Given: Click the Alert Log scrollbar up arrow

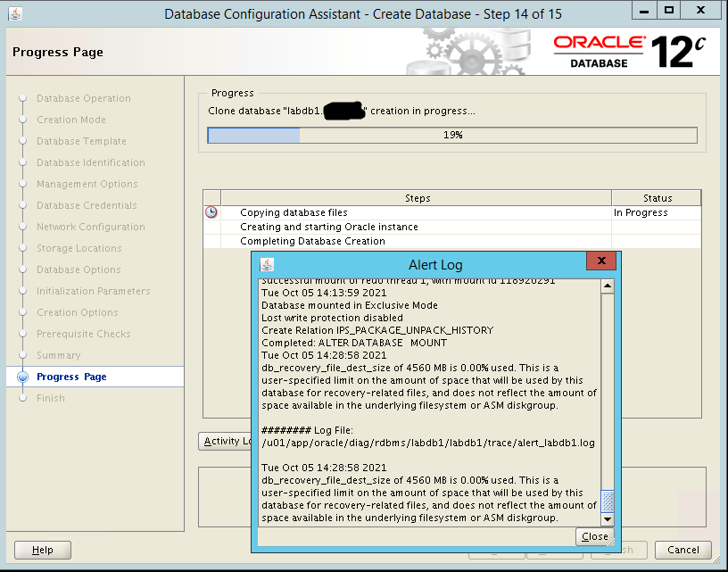Looking at the screenshot, I should [608, 286].
